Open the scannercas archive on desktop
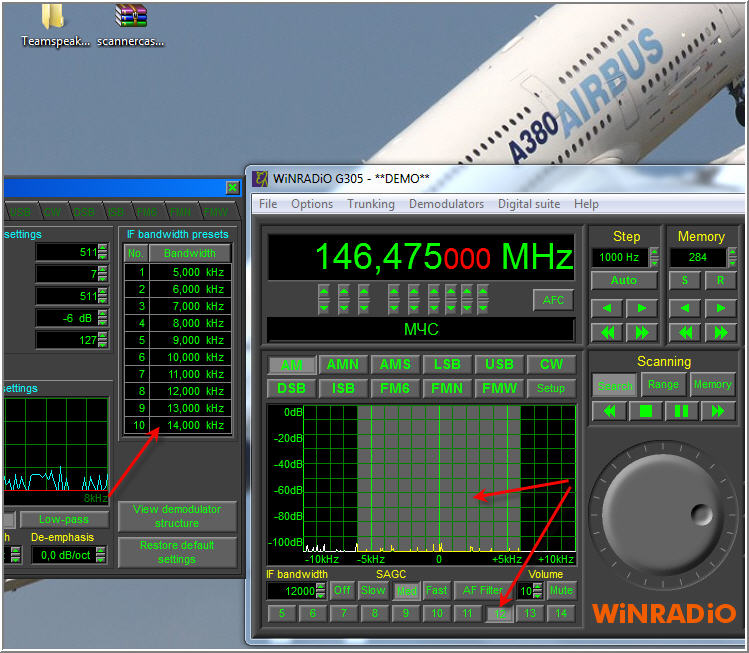The image size is (749, 653). pos(130,25)
